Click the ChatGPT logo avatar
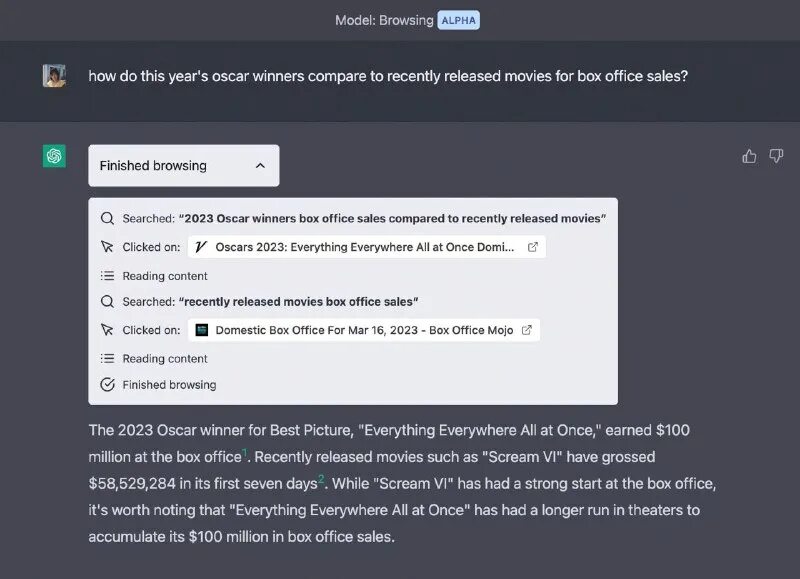Viewport: 800px width, 579px height. click(54, 156)
